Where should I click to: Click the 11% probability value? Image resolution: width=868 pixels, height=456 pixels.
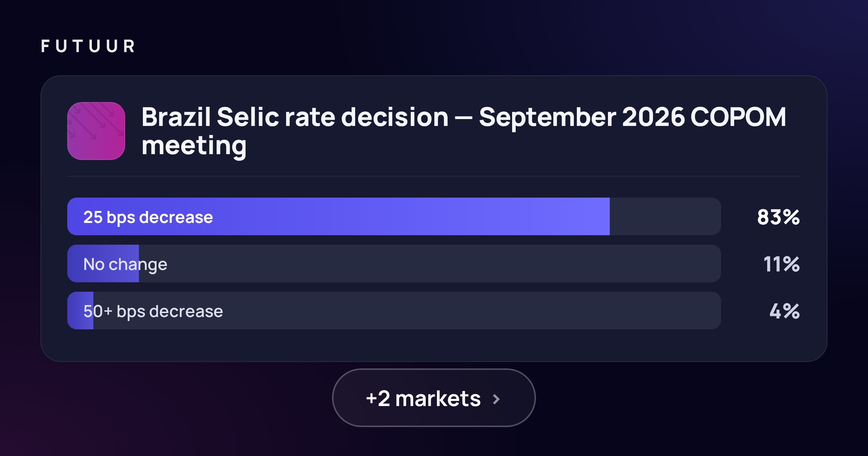click(781, 264)
